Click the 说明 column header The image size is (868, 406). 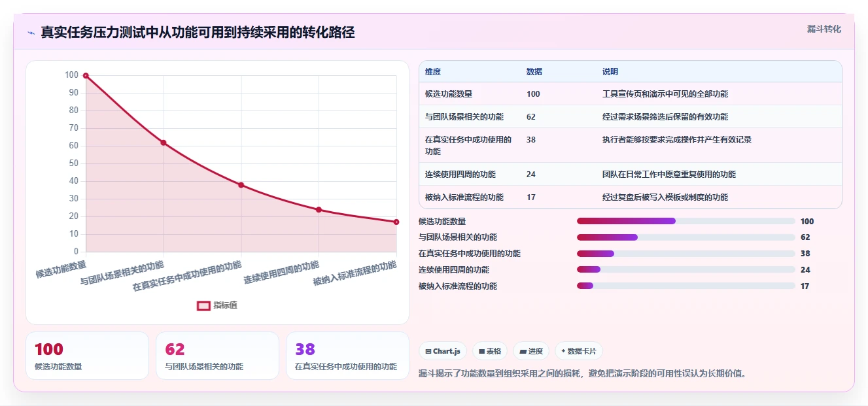[x=610, y=72]
